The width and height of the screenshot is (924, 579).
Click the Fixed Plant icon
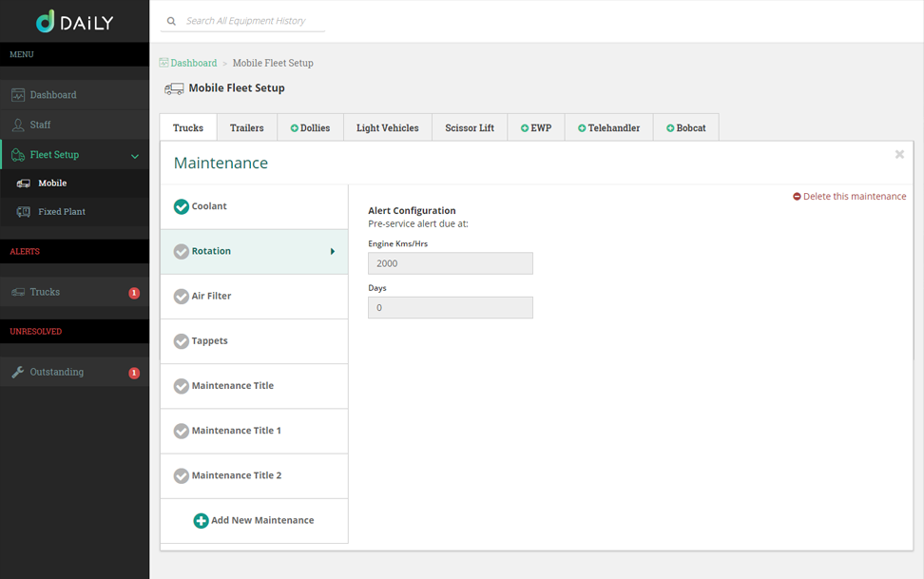tap(24, 212)
